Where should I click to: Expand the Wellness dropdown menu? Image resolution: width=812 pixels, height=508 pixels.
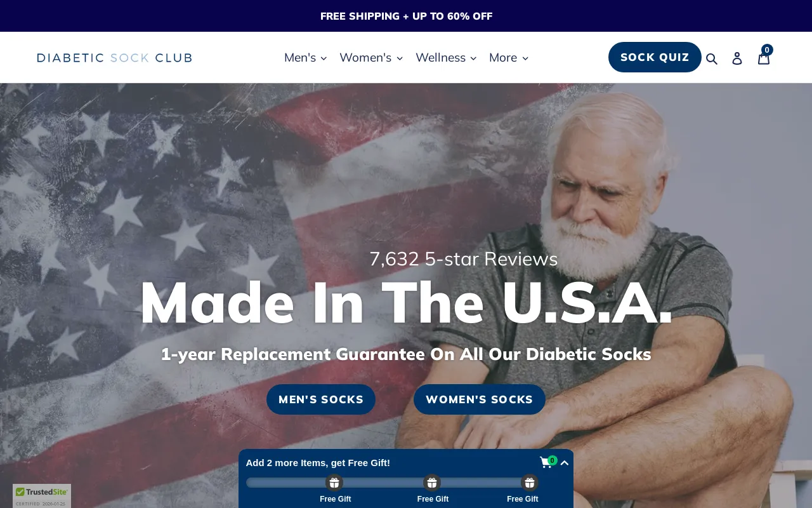446,58
